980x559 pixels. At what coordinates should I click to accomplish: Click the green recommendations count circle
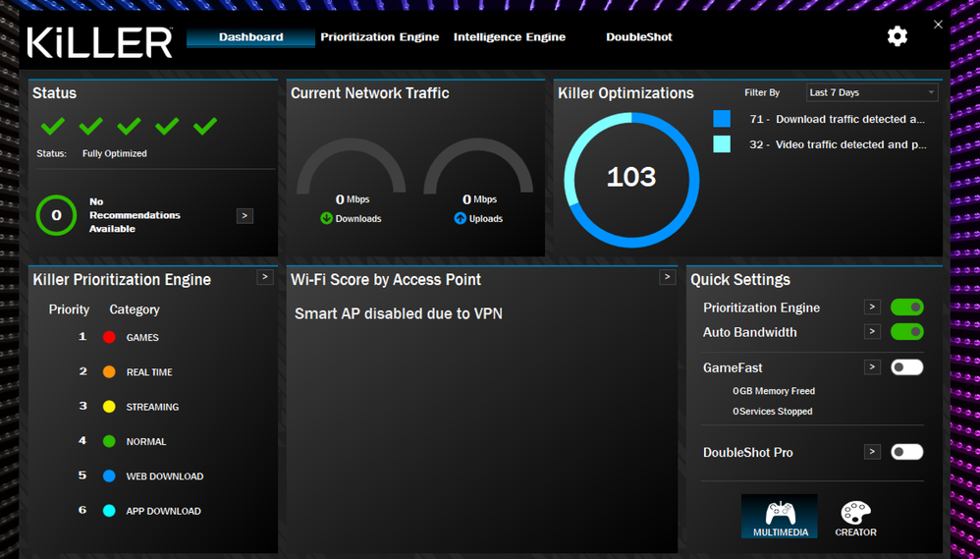pyautogui.click(x=56, y=215)
